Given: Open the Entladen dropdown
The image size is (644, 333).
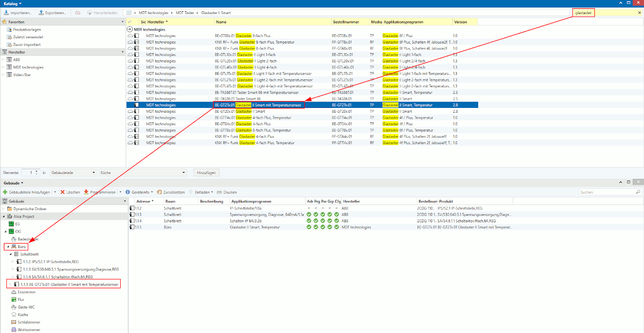Looking at the screenshot, I should [x=212, y=192].
